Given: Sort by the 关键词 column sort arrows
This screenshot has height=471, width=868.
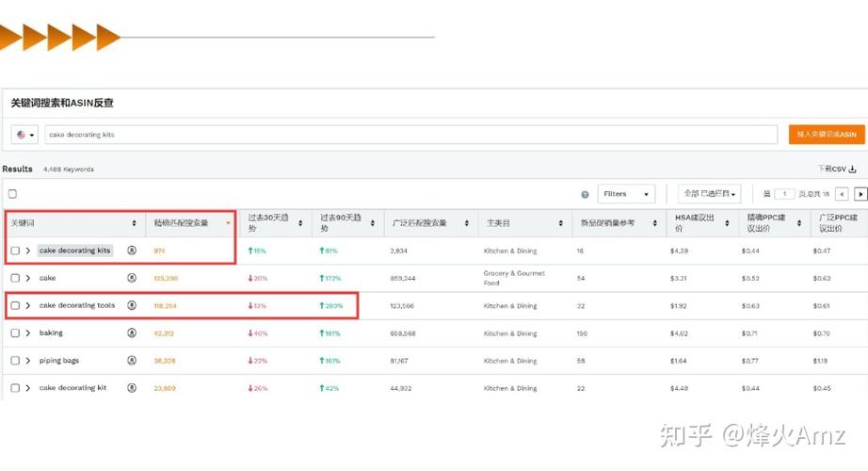Looking at the screenshot, I should [x=134, y=223].
